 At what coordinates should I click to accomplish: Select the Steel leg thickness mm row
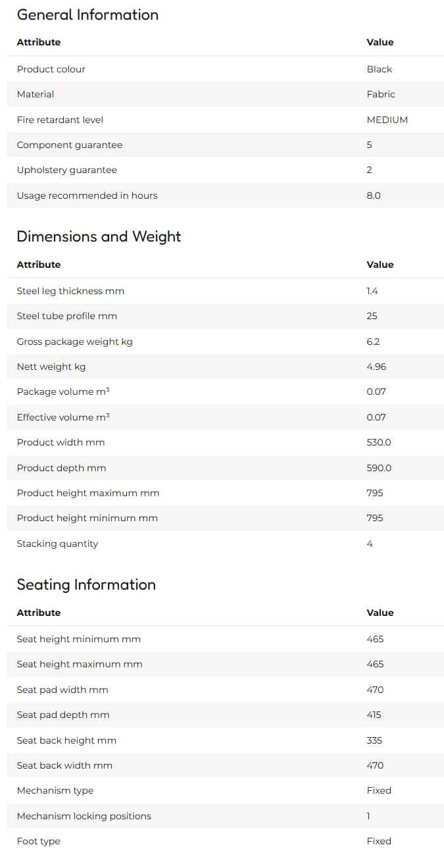pos(225,291)
